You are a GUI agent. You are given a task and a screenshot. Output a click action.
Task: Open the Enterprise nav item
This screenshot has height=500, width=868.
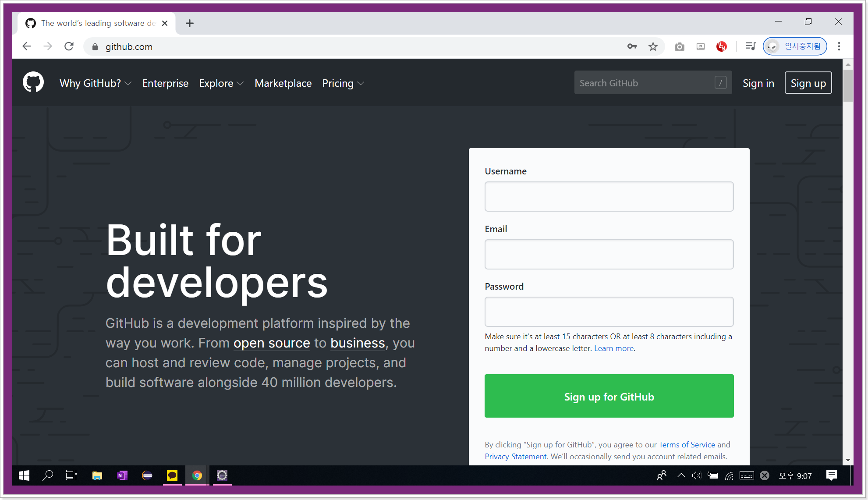point(165,83)
